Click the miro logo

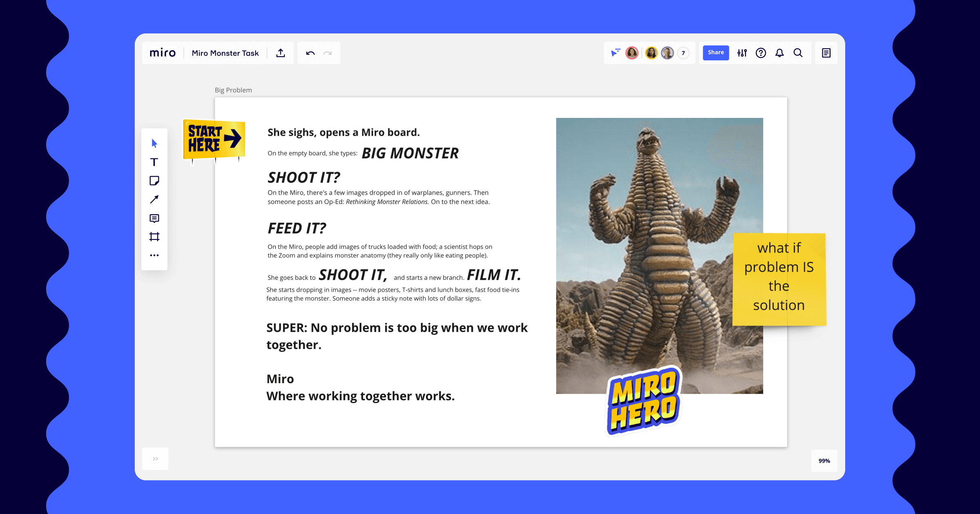point(163,53)
